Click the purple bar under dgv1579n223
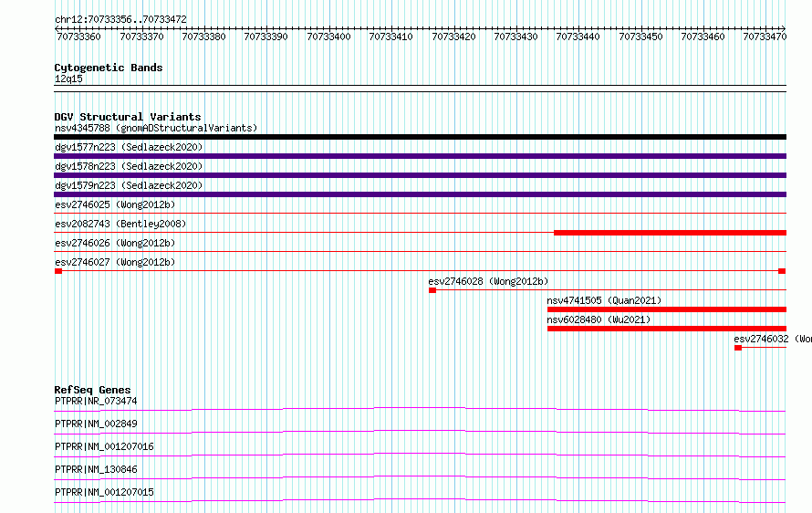The image size is (812, 513). [x=420, y=194]
